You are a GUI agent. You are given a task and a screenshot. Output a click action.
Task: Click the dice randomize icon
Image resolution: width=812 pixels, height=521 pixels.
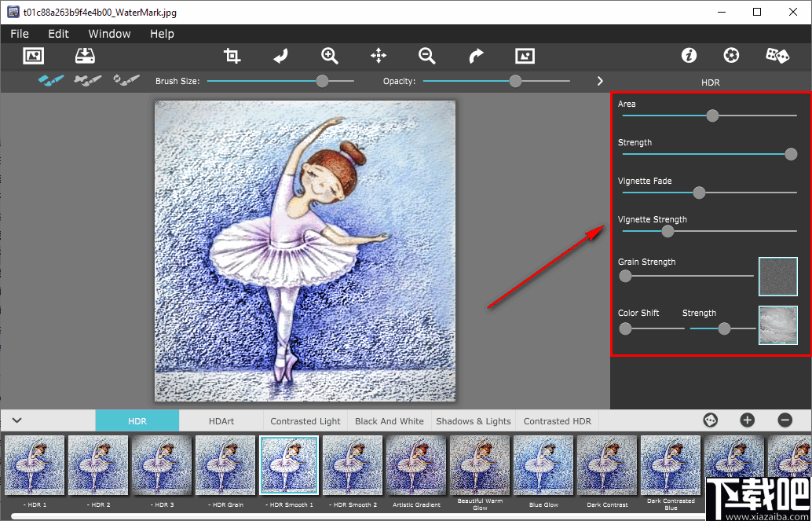(777, 56)
